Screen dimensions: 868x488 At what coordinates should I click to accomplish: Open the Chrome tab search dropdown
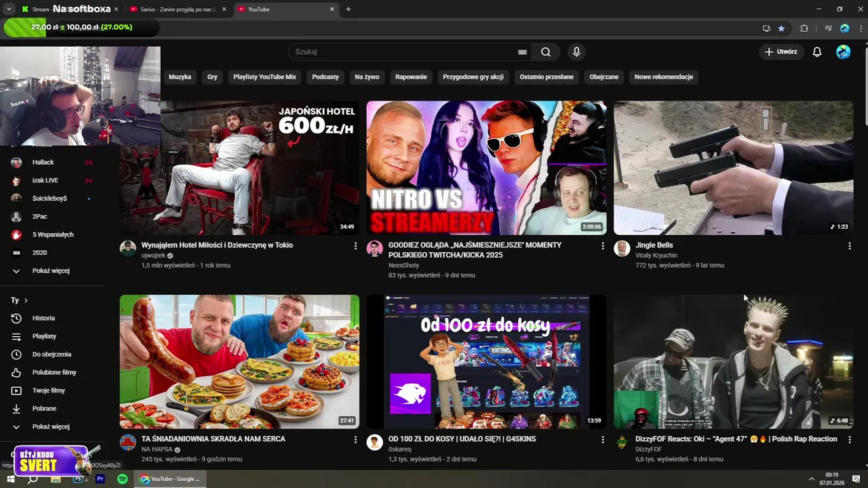pos(8,9)
